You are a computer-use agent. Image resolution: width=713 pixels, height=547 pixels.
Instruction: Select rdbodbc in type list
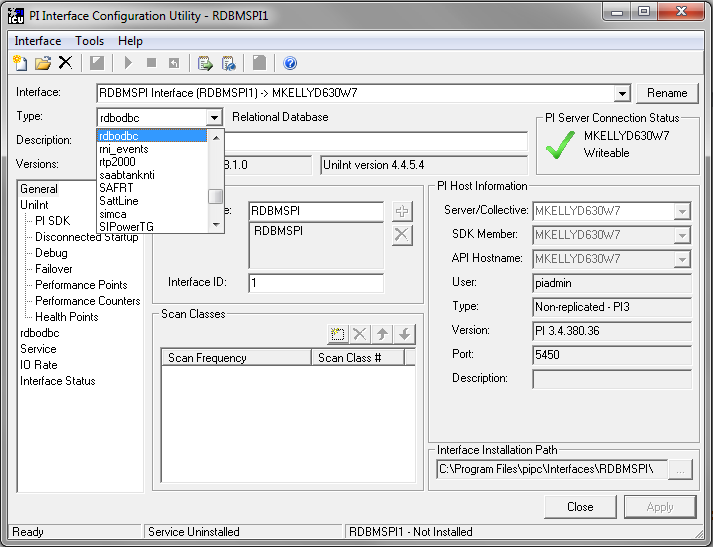(152, 135)
